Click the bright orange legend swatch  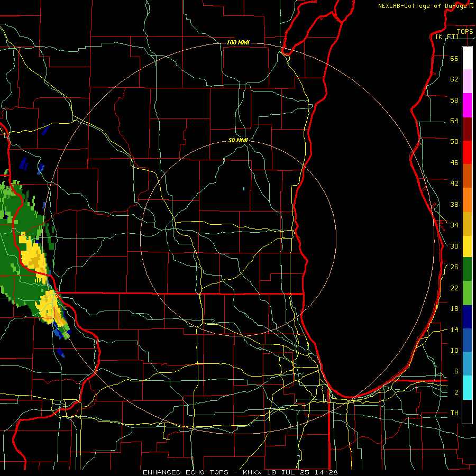tap(467, 200)
